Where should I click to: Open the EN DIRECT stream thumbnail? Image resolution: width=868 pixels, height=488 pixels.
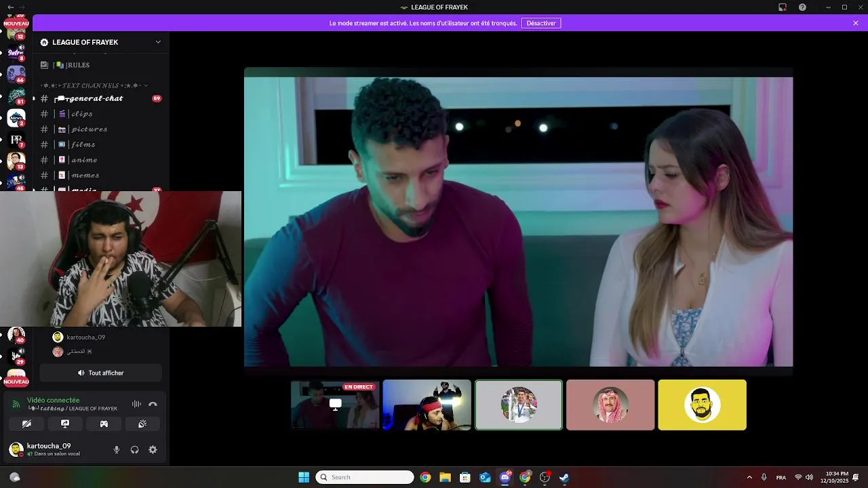coord(335,405)
